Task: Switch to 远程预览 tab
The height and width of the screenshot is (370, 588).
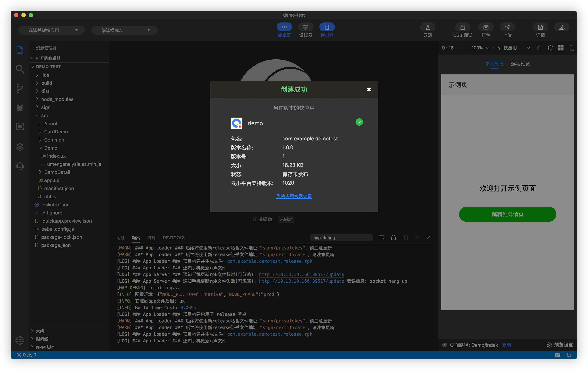Action: tap(520, 64)
